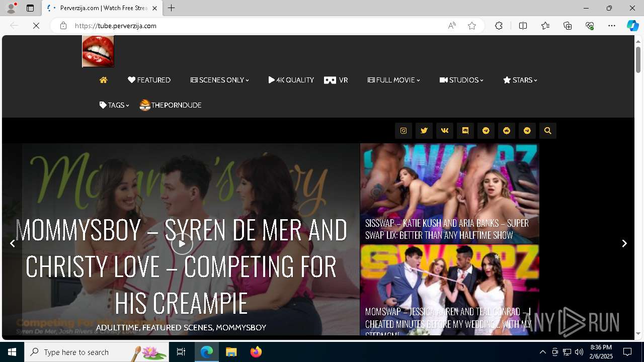Open the Featured menu item

tap(149, 80)
